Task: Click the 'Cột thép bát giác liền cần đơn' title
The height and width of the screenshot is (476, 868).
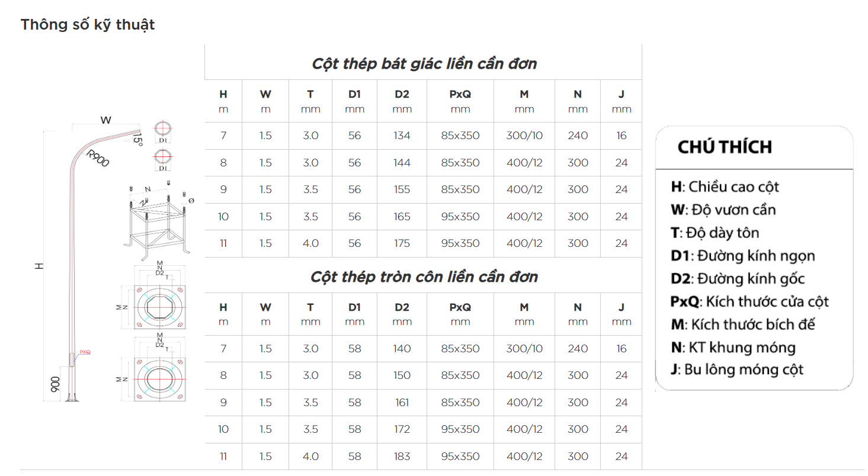Action: click(x=424, y=63)
